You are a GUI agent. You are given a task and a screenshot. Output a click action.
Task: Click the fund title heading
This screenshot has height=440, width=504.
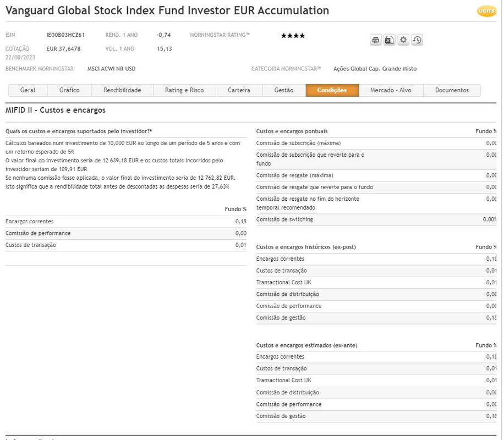[167, 10]
